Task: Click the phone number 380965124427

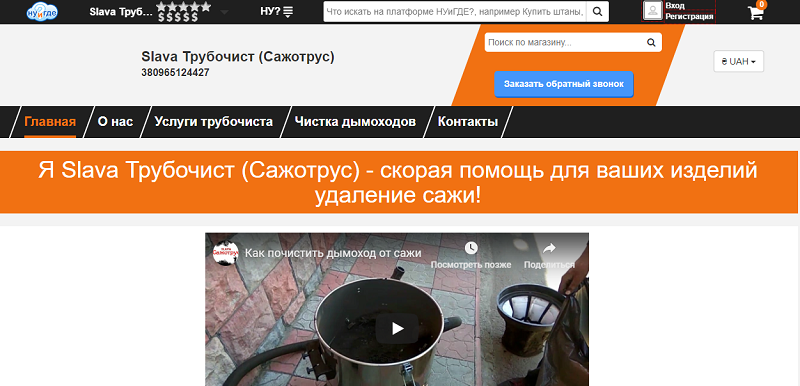Action: click(x=175, y=72)
